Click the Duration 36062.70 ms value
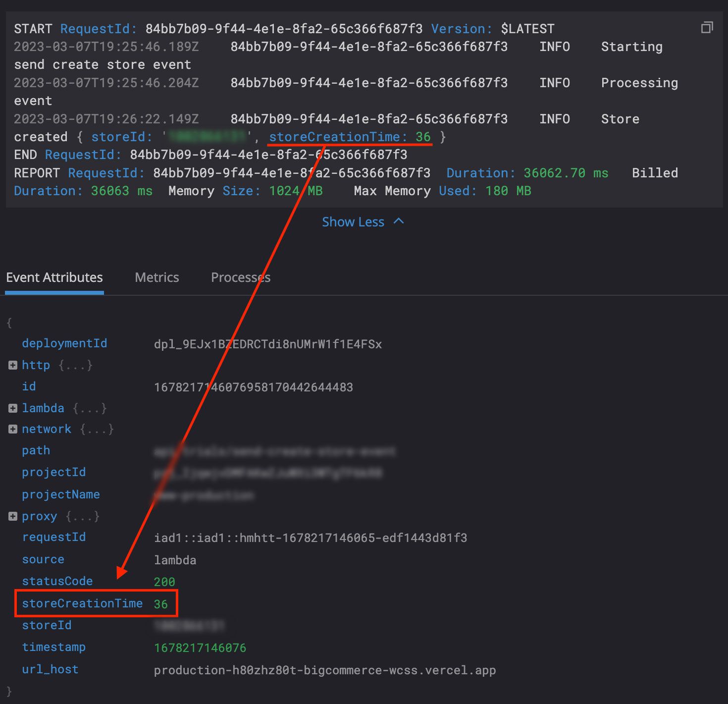 tap(566, 173)
